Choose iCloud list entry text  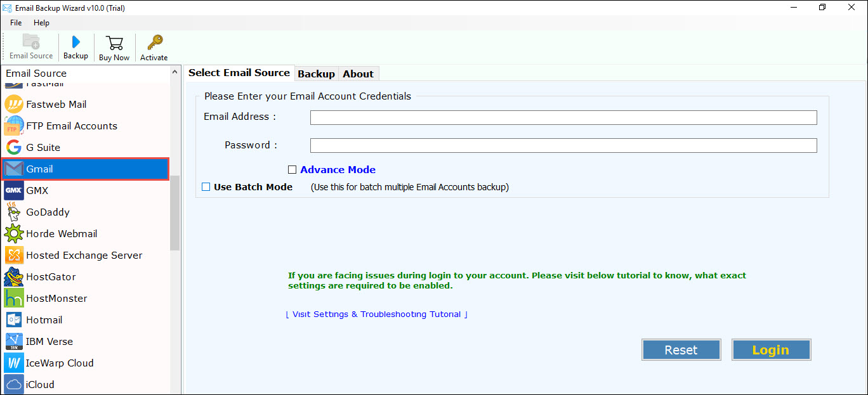[40, 384]
